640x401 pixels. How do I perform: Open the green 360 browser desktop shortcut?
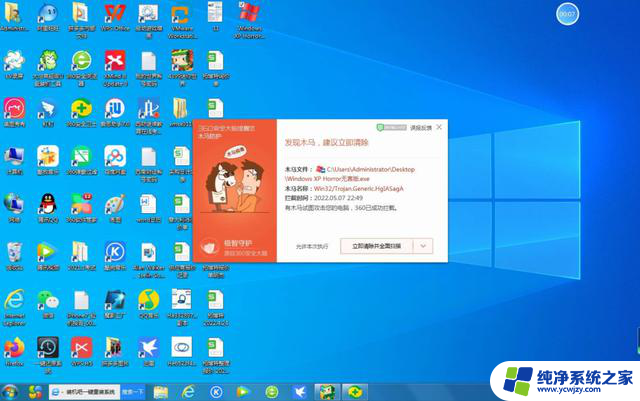pyautogui.click(x=82, y=68)
